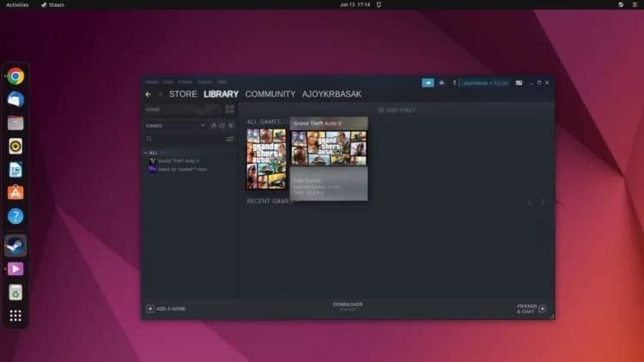Click the Steam icon in the dock
Viewport: 644px width, 362px height.
coord(15,245)
